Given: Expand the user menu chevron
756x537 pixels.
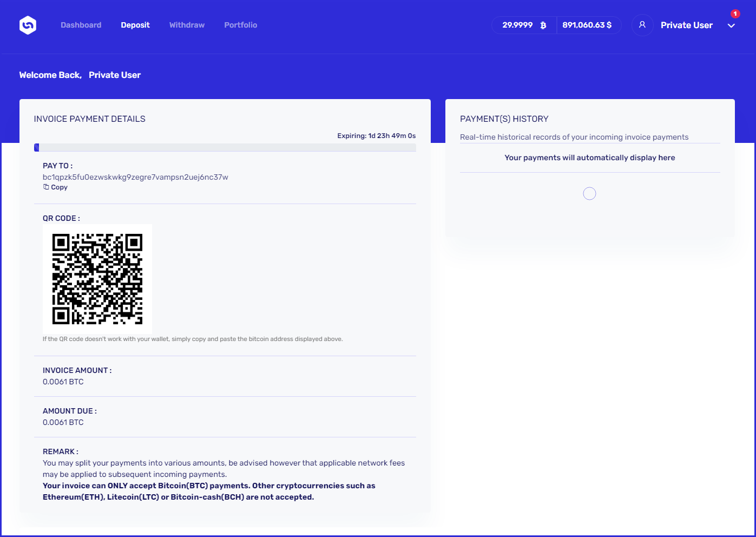Looking at the screenshot, I should pyautogui.click(x=731, y=25).
